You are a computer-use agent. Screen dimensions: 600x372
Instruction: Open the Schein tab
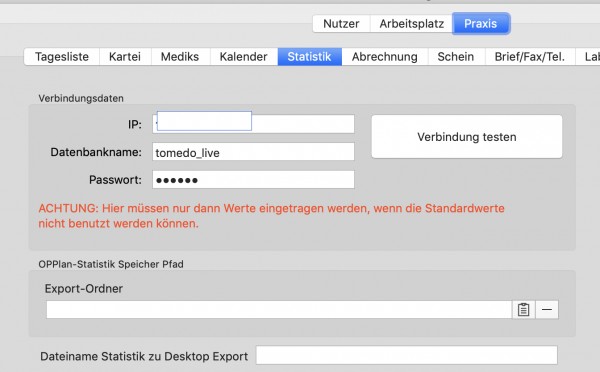[456, 57]
